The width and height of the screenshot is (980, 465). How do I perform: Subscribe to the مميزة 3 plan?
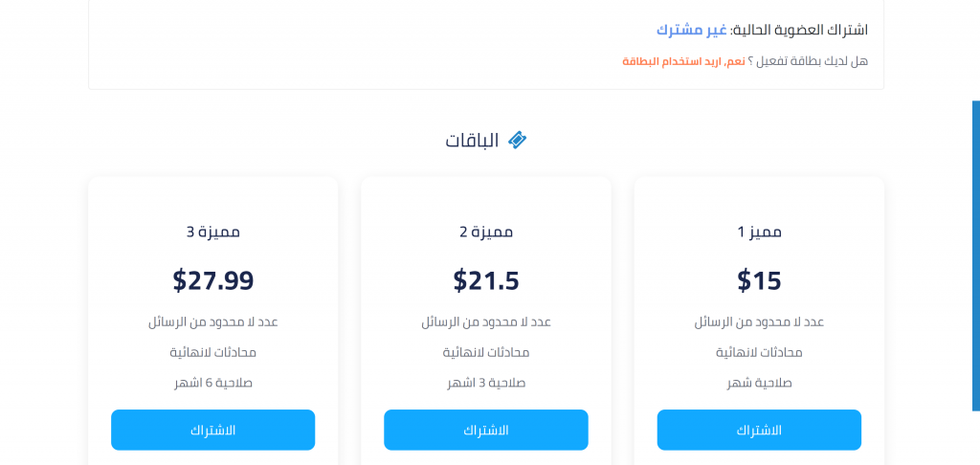point(213,430)
